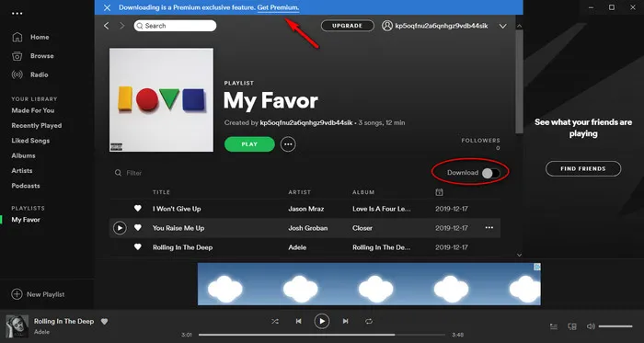Open Recently Played
The image size is (644, 343).
tap(37, 126)
